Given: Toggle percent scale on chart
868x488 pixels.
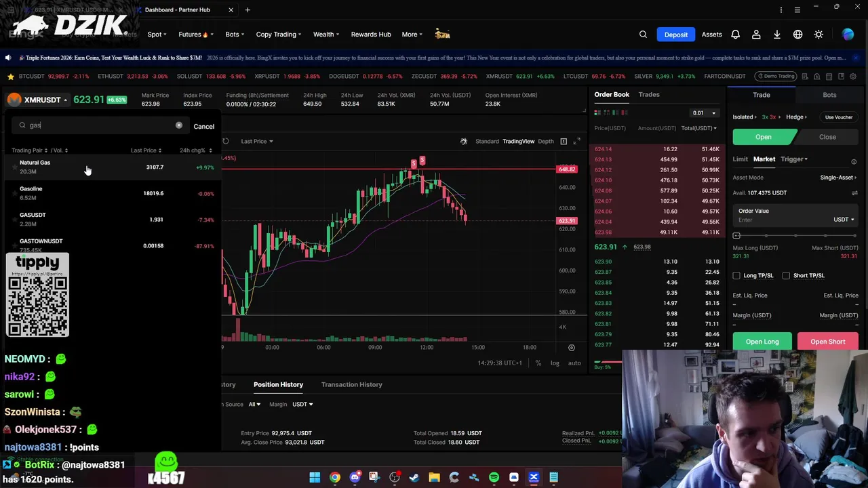Looking at the screenshot, I should tap(538, 363).
